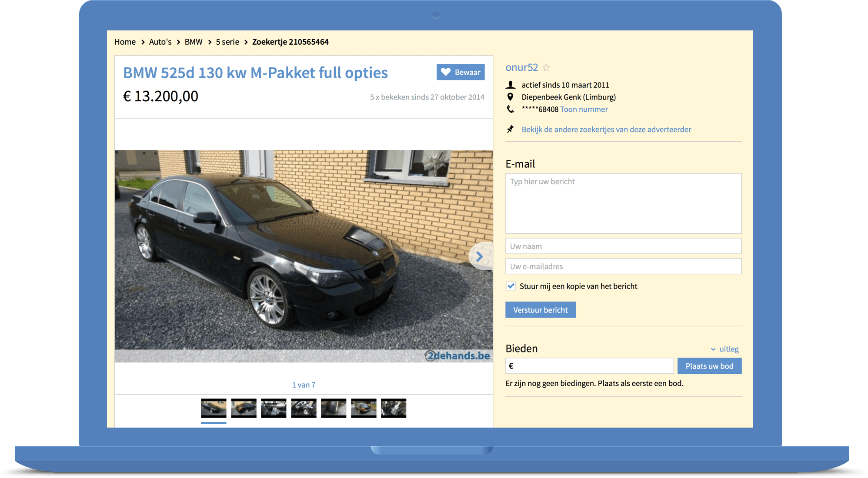The width and height of the screenshot is (868, 478).
Task: Click the 1 van 7 photo counter
Action: coord(304,385)
